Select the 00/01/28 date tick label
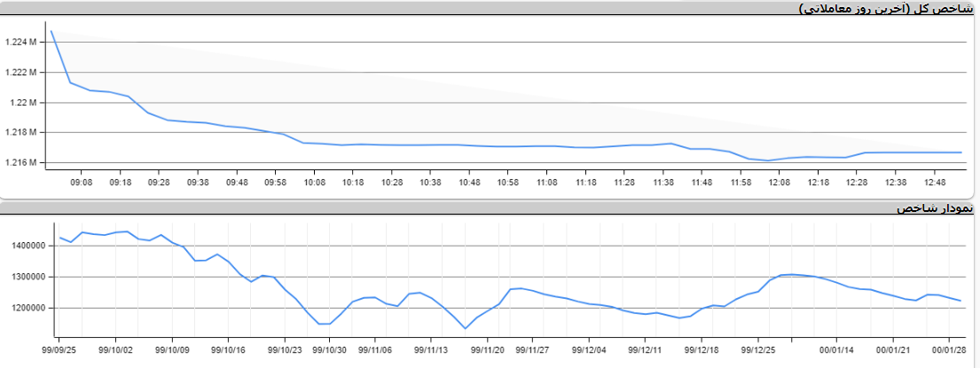The image size is (980, 368). click(x=949, y=349)
